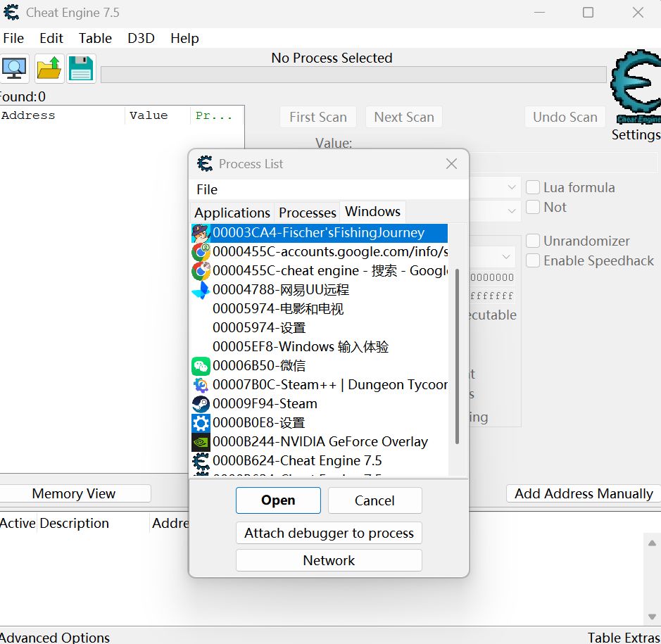
Task: Click the Value column header
Action: [158, 115]
